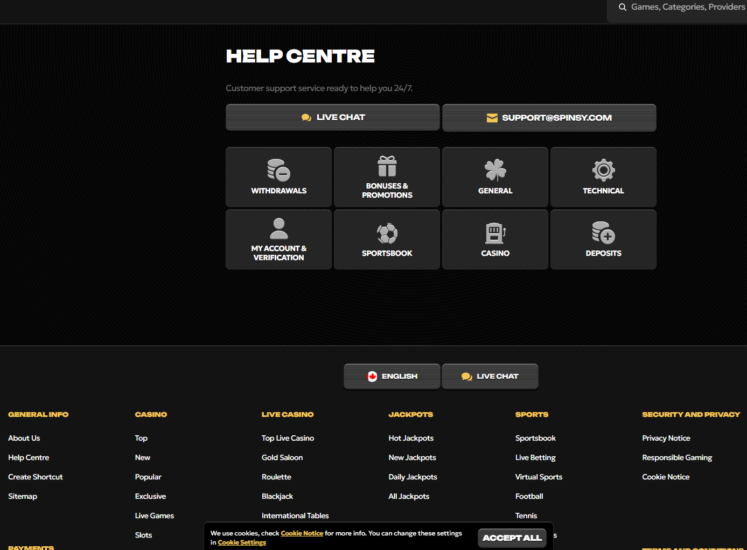Image resolution: width=747 pixels, height=550 pixels.
Task: Open the Cookie Notice link in banner
Action: (x=302, y=534)
